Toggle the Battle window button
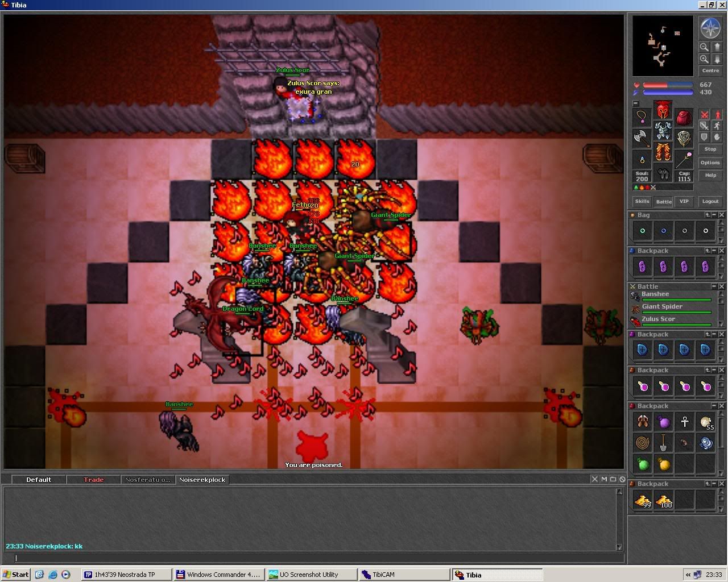 663,201
